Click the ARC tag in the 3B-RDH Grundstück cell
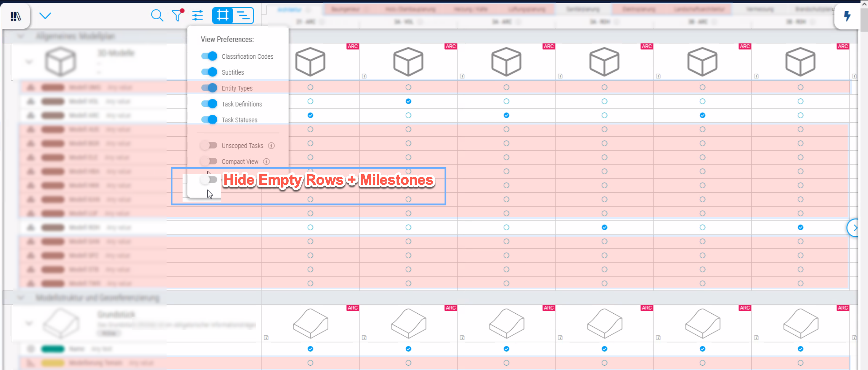The height and width of the screenshot is (370, 868). pyautogui.click(x=843, y=308)
